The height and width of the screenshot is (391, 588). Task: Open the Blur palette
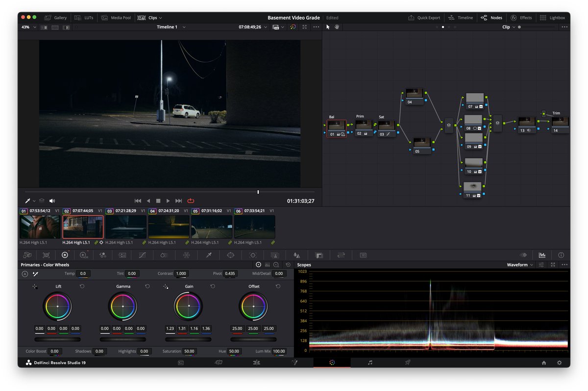point(296,255)
